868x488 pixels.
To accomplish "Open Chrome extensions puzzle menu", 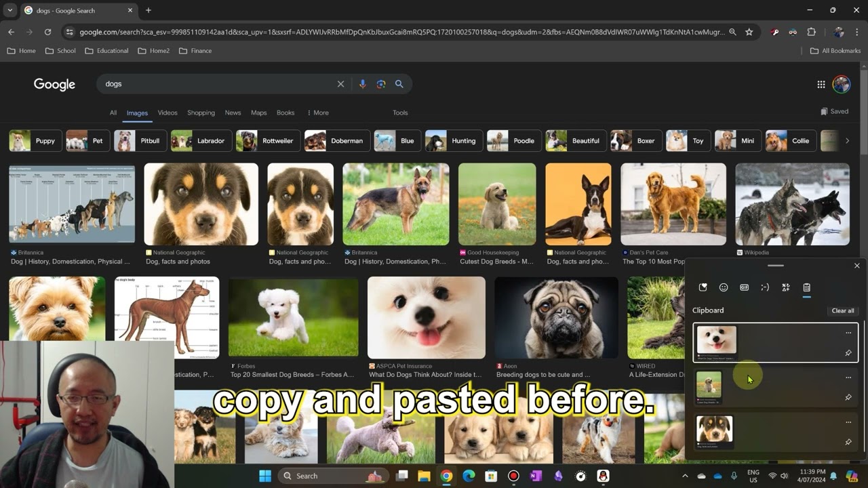I will (811, 32).
